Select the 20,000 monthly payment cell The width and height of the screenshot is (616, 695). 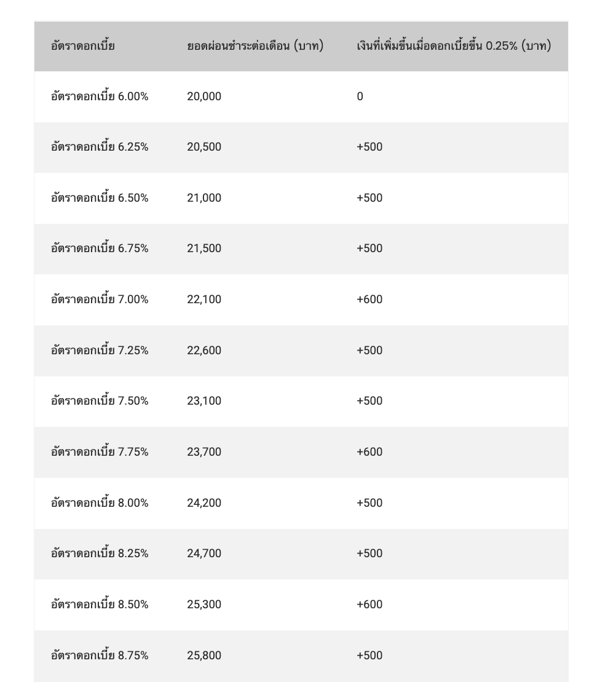(x=204, y=97)
